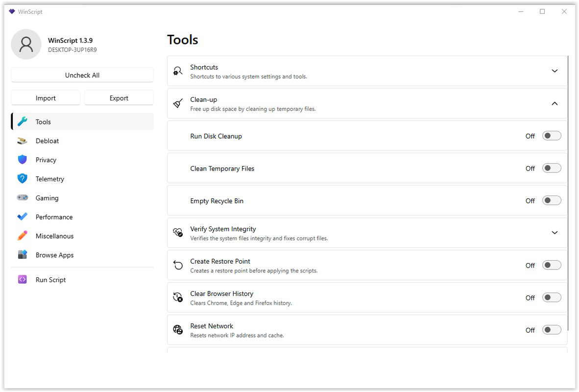Open Browse Apps from sidebar
579x392 pixels.
(x=82, y=255)
